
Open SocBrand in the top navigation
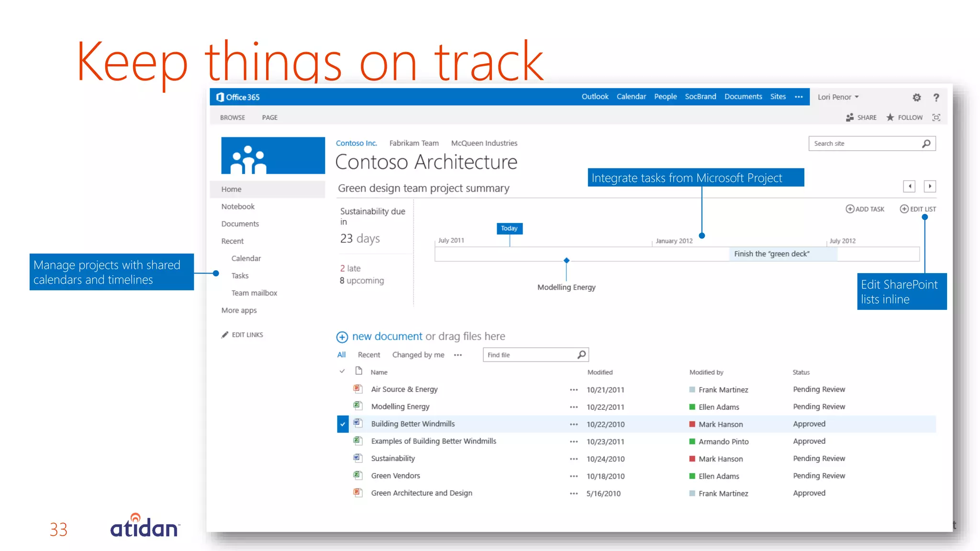tap(701, 97)
